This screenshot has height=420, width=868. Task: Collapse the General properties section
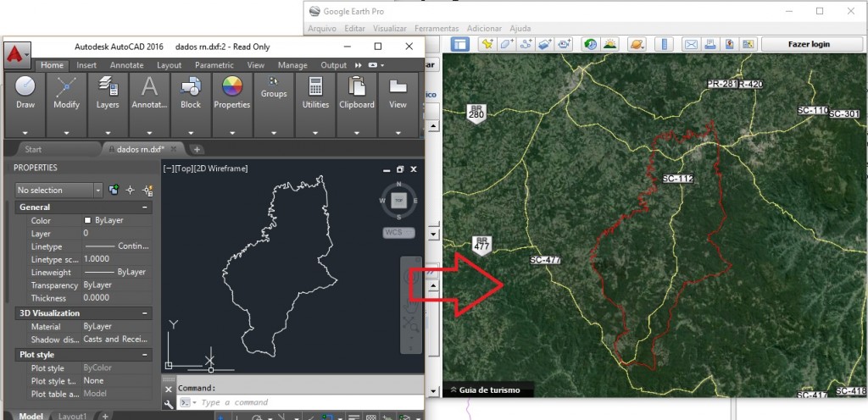145,207
